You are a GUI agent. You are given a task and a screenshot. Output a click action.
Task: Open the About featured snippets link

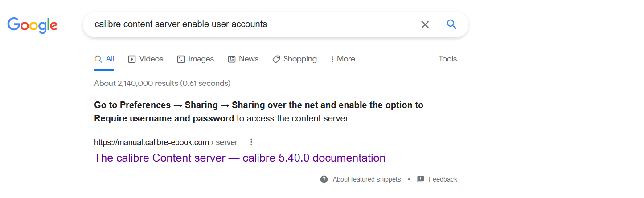coord(367,179)
